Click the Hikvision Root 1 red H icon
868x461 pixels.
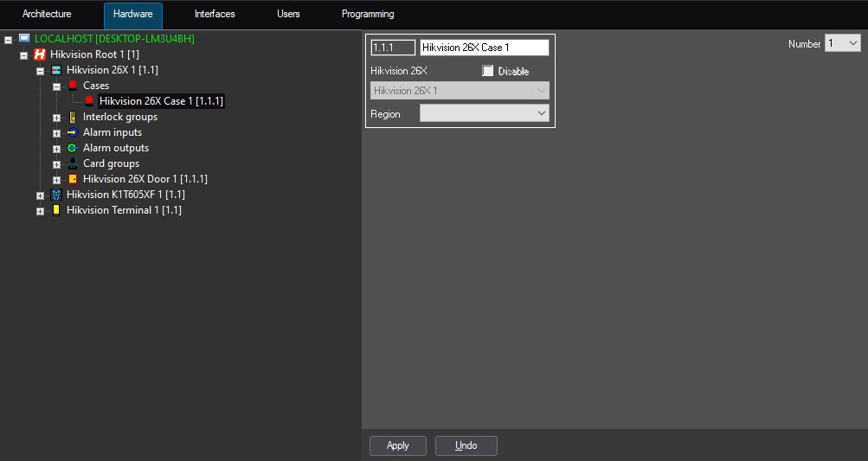[40, 54]
